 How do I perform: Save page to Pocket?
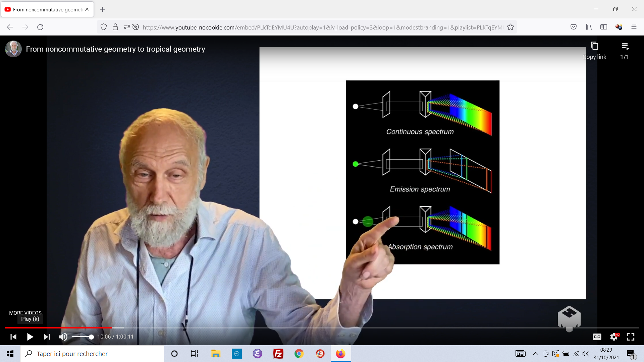(574, 27)
